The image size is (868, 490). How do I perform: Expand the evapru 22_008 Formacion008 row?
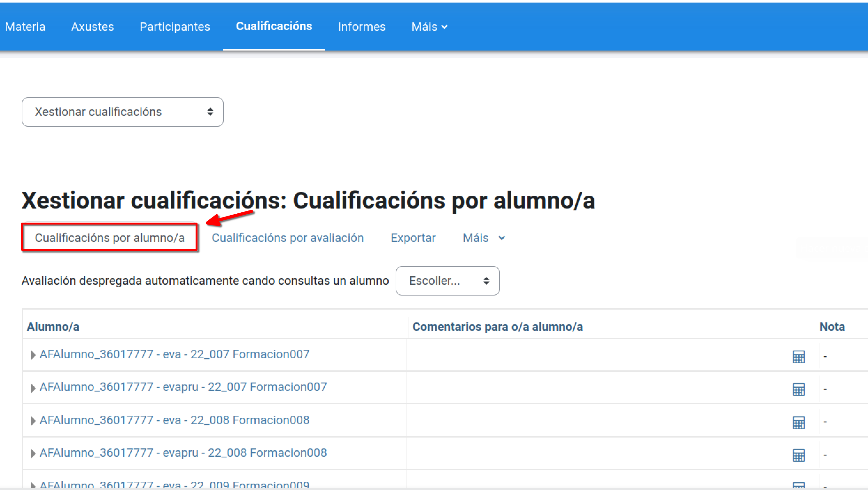[33, 453]
